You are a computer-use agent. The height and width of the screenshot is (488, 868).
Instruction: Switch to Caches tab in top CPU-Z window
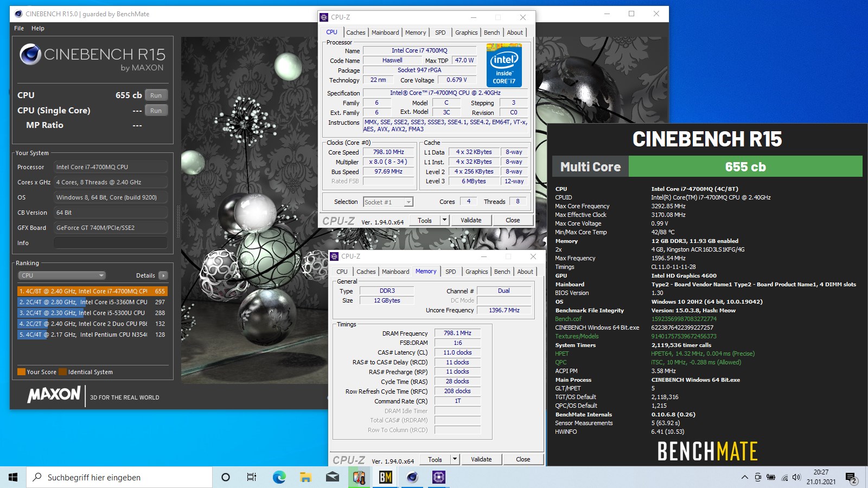click(x=356, y=33)
